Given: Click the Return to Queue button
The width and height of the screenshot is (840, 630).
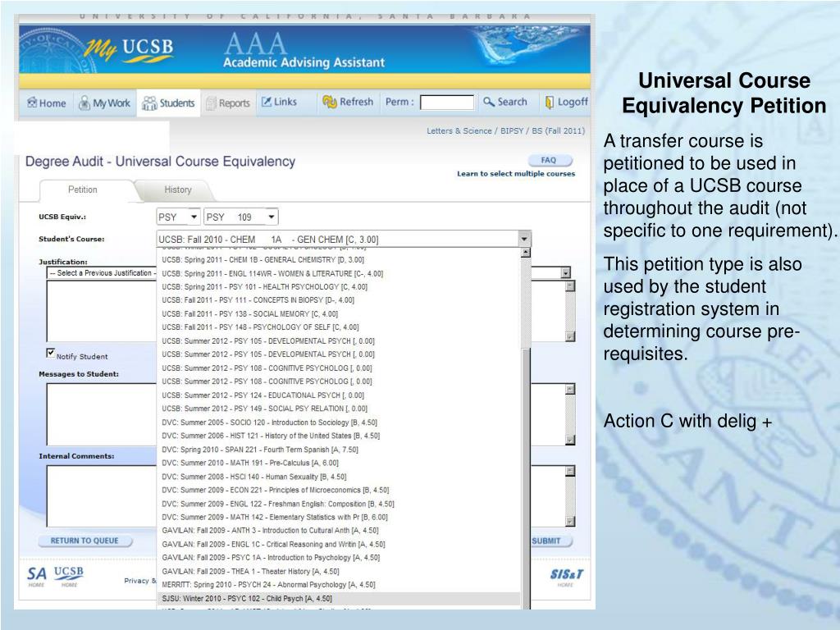Looking at the screenshot, I should [84, 541].
